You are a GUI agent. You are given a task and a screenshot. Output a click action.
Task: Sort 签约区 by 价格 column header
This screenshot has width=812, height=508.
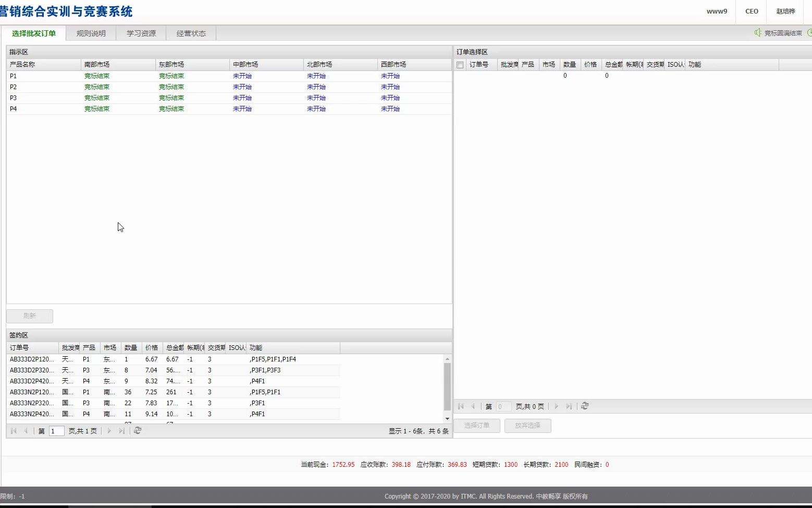(x=152, y=348)
